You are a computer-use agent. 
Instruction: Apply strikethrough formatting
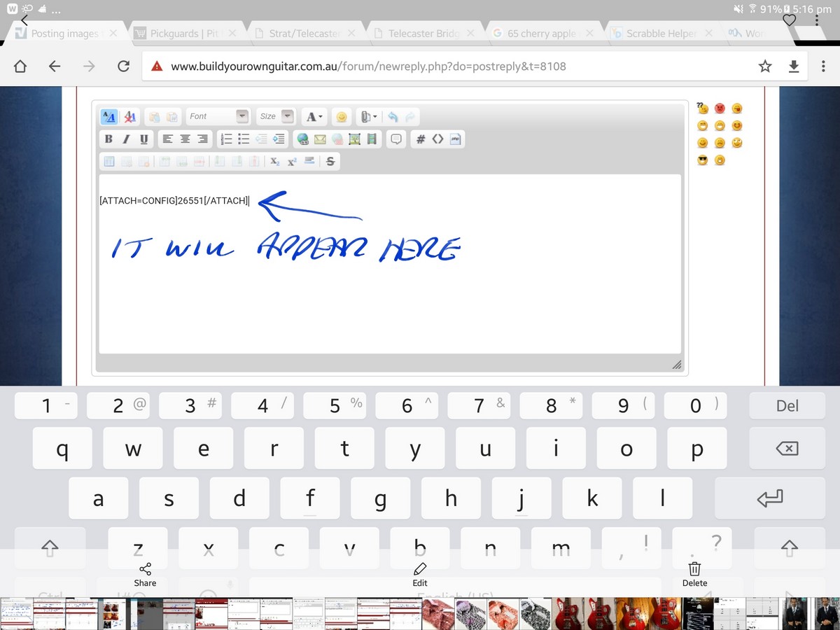(330, 162)
